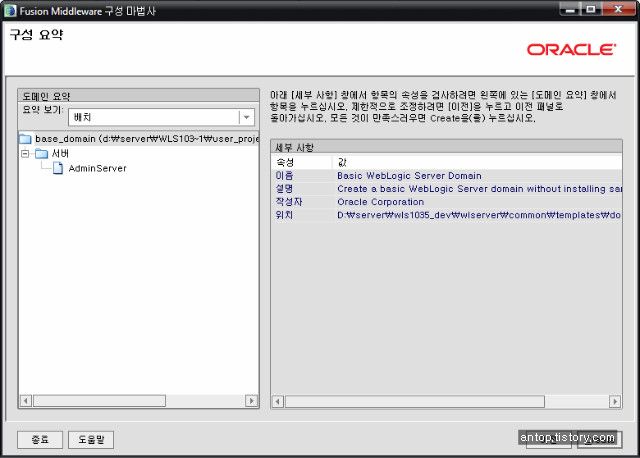Click the 서버 folder icon
The height and width of the screenshot is (458, 640).
[41, 153]
